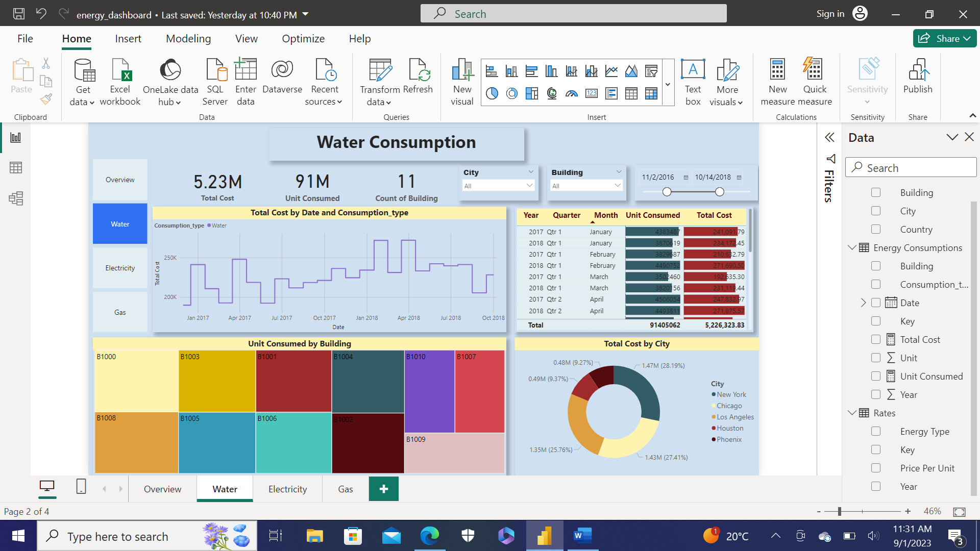Tick the Total Cost measure checkbox
Viewport: 980px width, 551px height.
click(876, 339)
